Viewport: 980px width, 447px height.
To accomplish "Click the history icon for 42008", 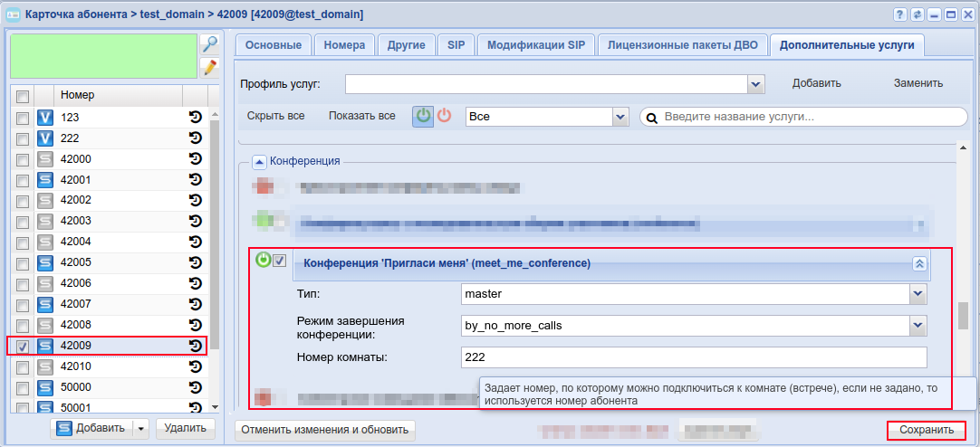I will (196, 325).
